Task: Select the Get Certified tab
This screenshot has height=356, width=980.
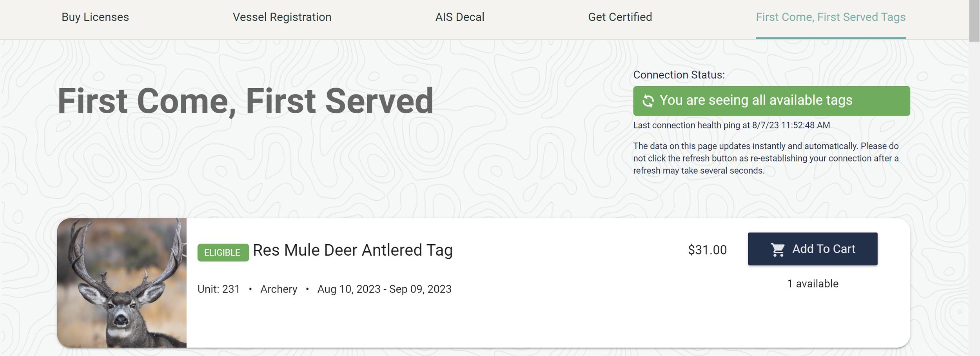Action: [620, 17]
